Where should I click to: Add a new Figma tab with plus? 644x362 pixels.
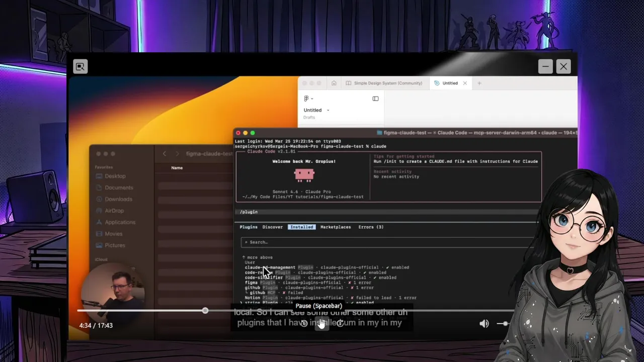479,83
